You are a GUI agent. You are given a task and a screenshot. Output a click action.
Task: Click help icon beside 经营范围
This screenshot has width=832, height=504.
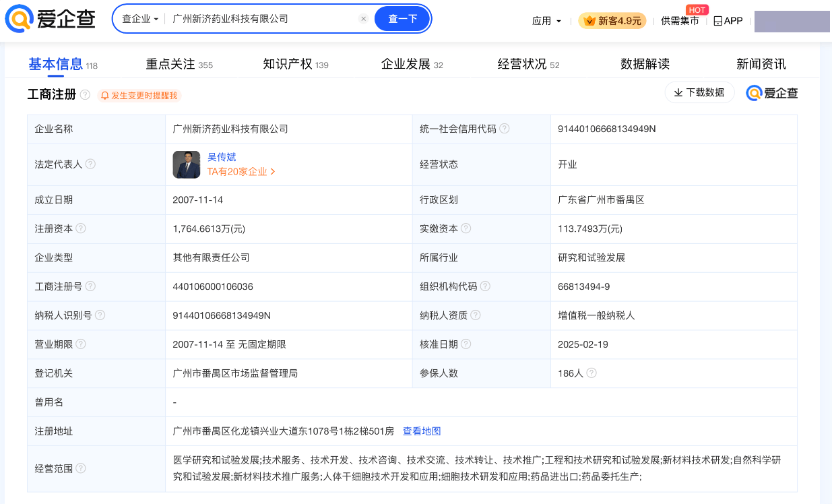point(81,468)
